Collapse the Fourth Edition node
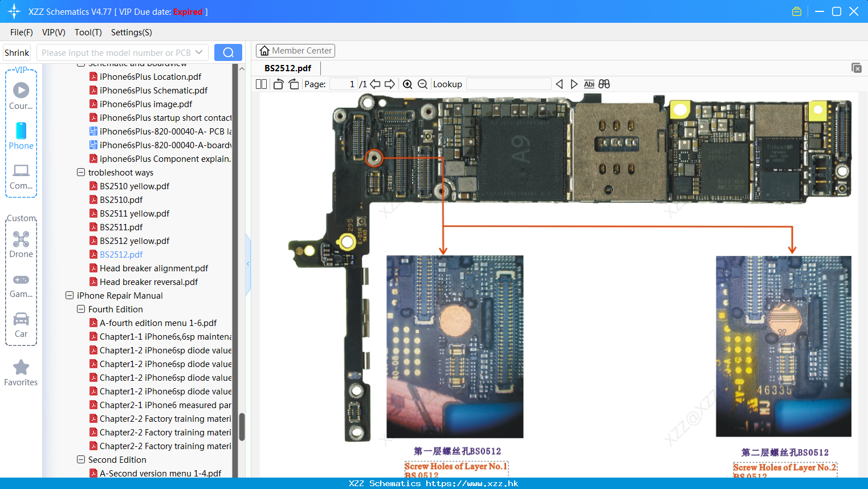This screenshot has height=489, width=868. [81, 309]
